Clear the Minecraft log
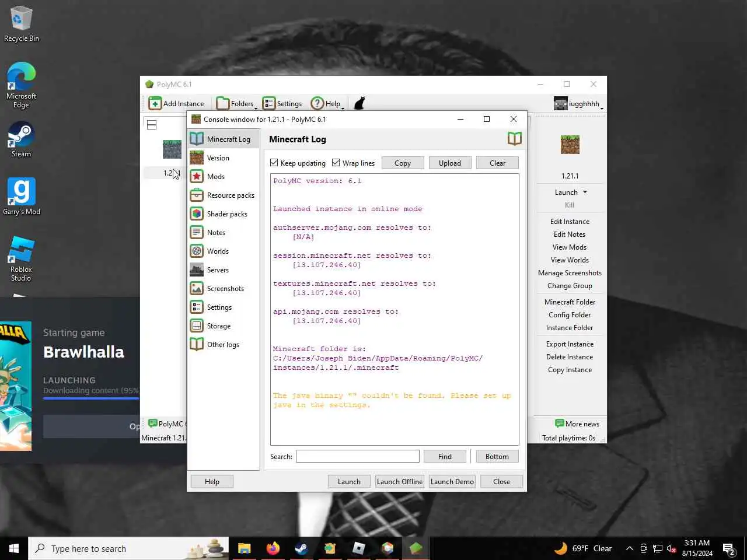 pos(498,163)
